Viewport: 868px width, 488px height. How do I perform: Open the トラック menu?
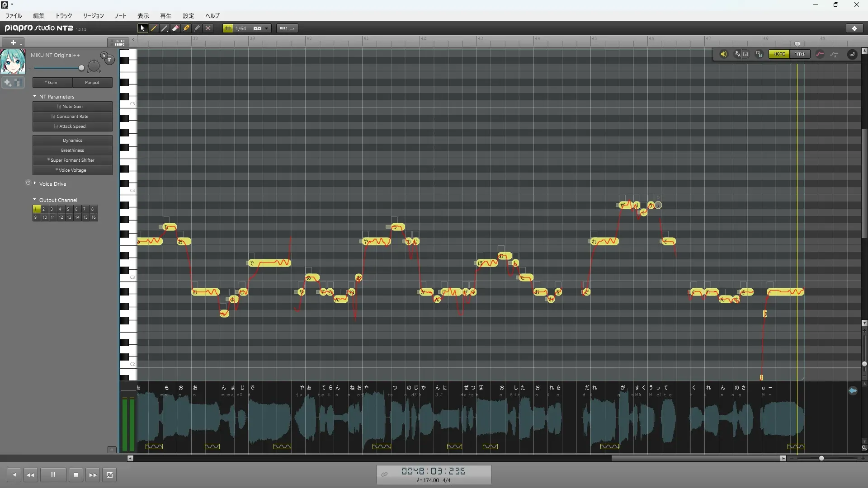pyautogui.click(x=64, y=16)
